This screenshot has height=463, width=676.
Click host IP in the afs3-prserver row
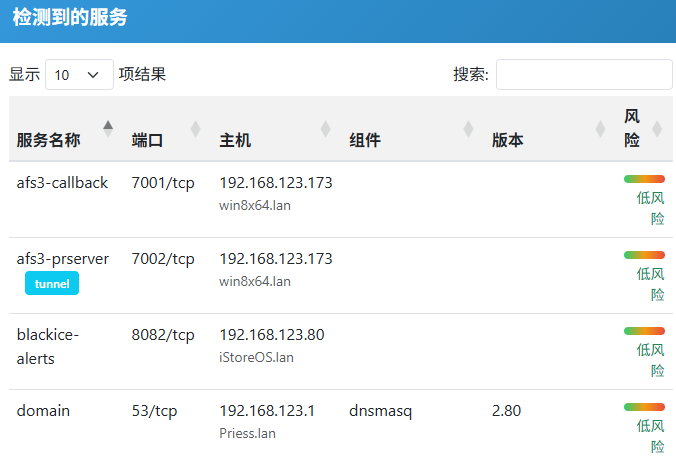[x=276, y=259]
